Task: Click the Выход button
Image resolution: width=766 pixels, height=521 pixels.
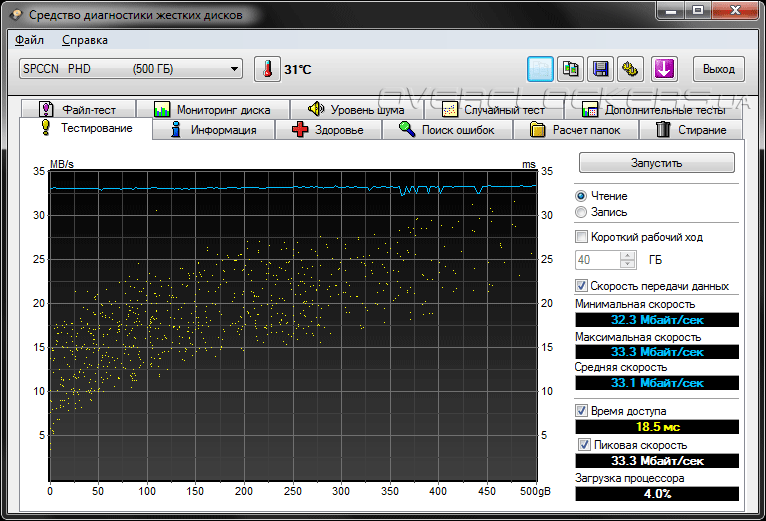Action: (718, 69)
